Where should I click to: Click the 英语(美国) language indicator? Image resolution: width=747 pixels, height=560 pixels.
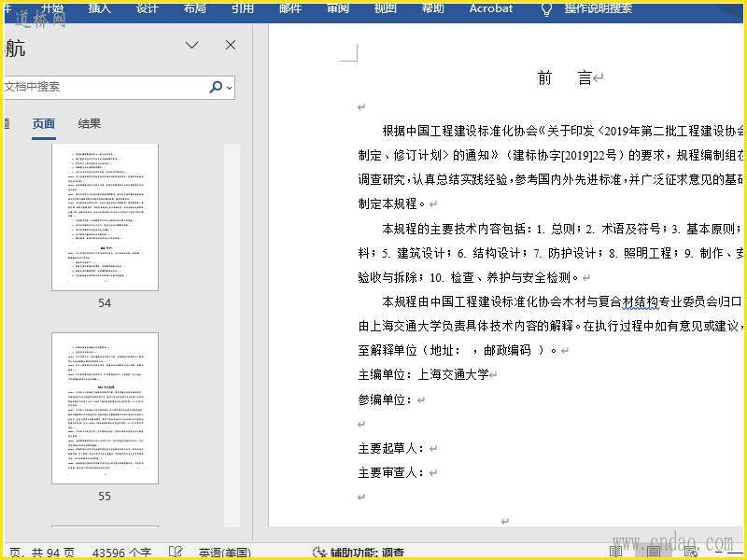point(225,553)
